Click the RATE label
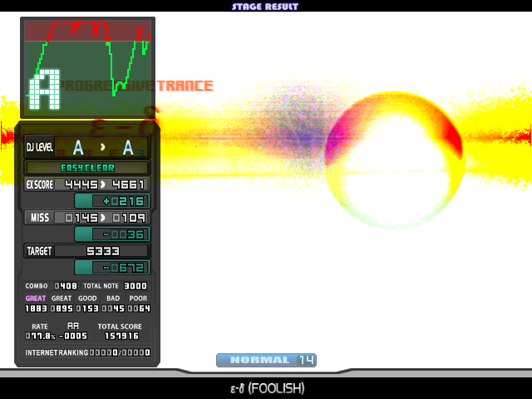Image resolution: width=532 pixels, height=399 pixels. point(40,327)
